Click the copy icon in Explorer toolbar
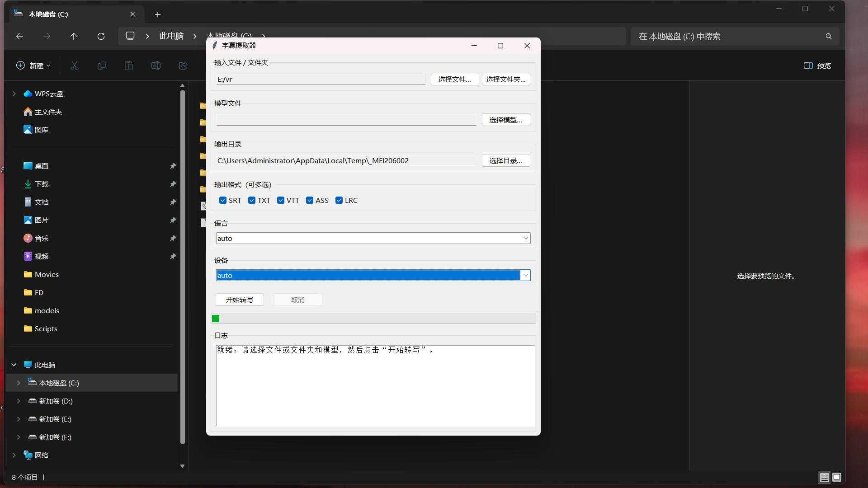 point(102,66)
